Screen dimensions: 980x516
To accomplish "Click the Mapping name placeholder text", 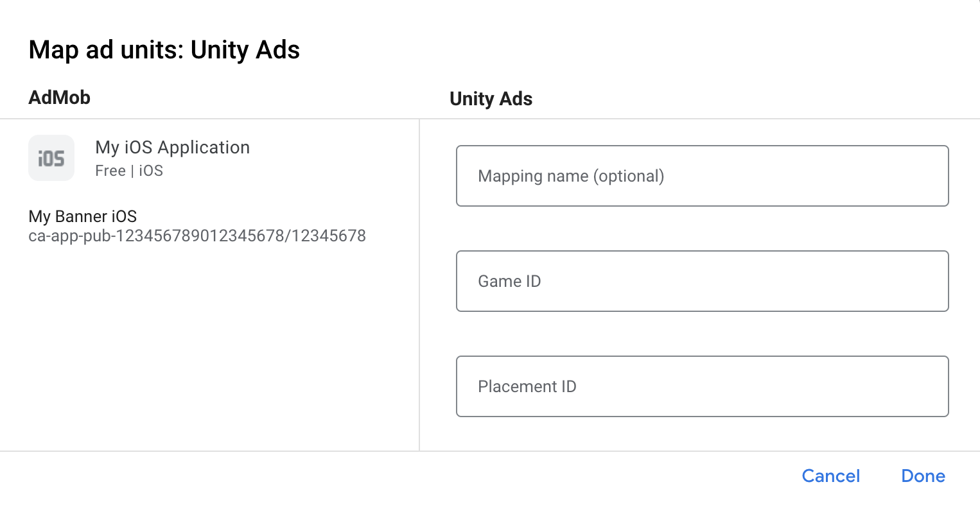I will [571, 176].
